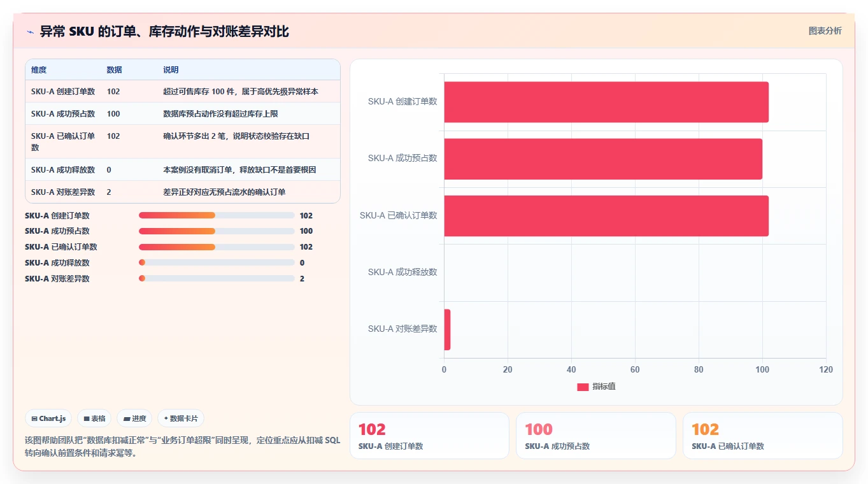The height and width of the screenshot is (484, 868).
Task: Click the note 数据库预占动作没有超过库存上限
Action: click(x=220, y=114)
